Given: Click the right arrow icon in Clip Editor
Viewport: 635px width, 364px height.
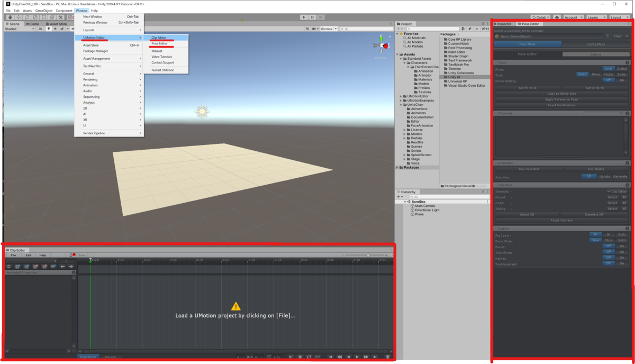Looking at the screenshot, I should [70, 267].
